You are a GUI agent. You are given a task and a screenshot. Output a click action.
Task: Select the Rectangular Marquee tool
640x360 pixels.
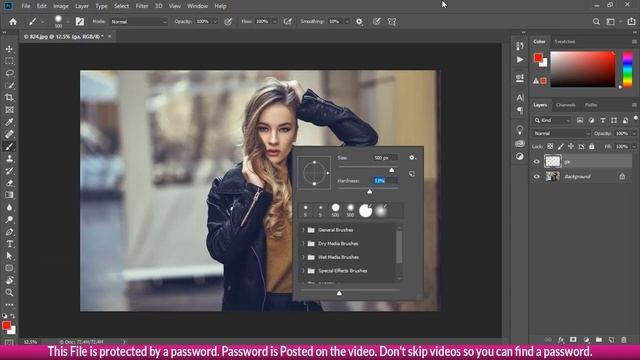(9, 61)
